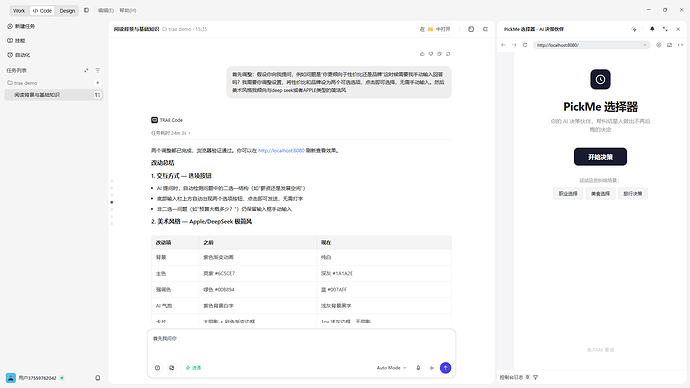690x388 pixels.
Task: Click the last icon right of copy
Action: point(448,54)
